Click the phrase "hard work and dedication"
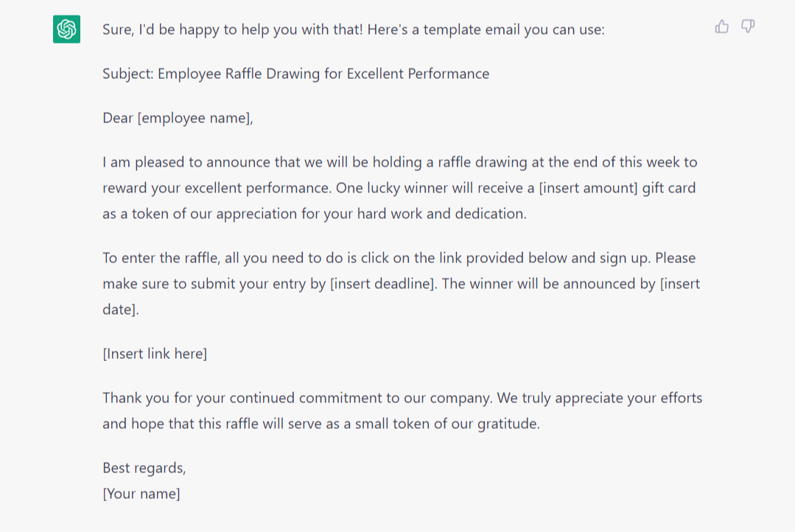This screenshot has width=795, height=532. pos(441,214)
